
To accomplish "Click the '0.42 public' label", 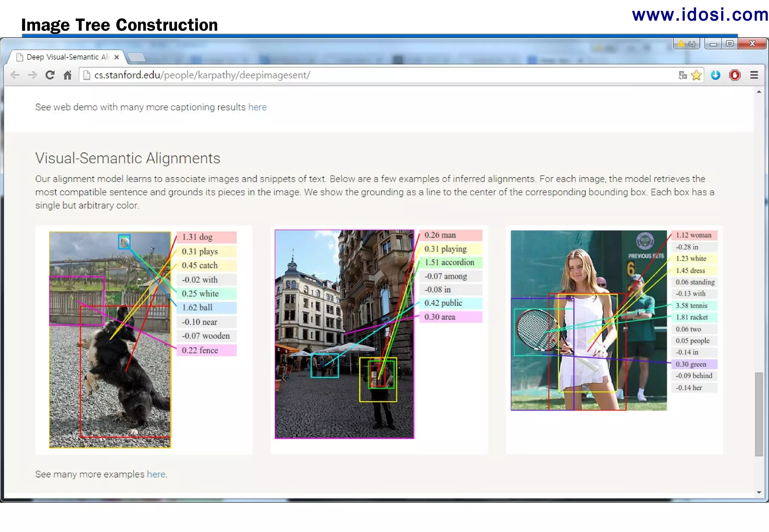I will tap(451, 303).
